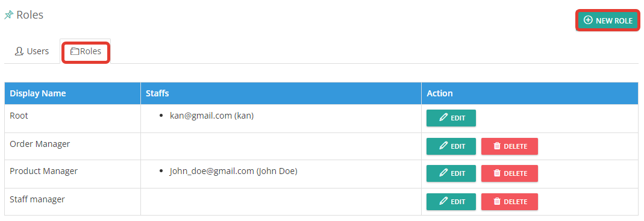Screen dimensions: 644x221
Task: Select the Roles tab
Action: pos(86,51)
